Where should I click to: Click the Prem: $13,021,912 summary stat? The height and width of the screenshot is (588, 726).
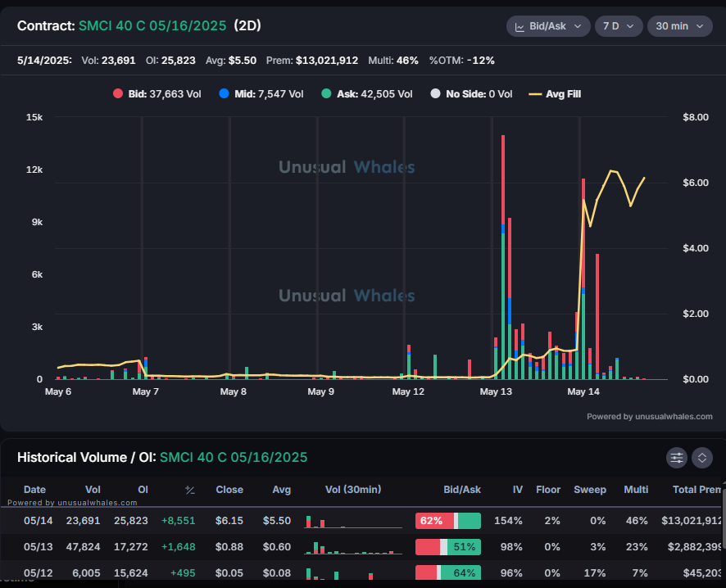tap(312, 61)
